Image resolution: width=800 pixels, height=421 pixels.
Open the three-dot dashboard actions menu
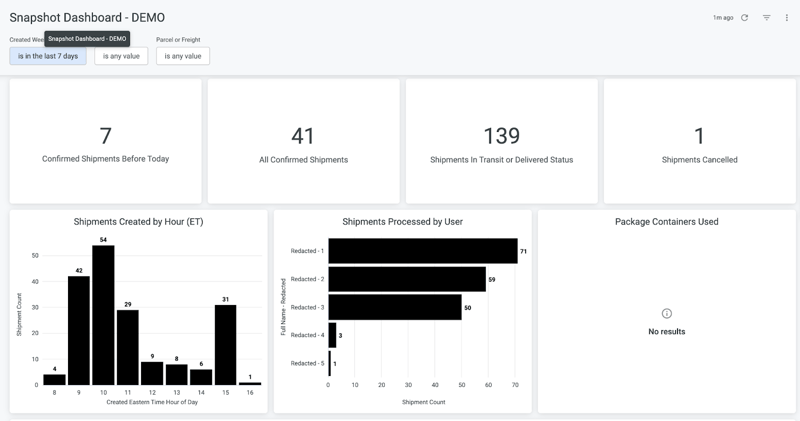click(787, 18)
